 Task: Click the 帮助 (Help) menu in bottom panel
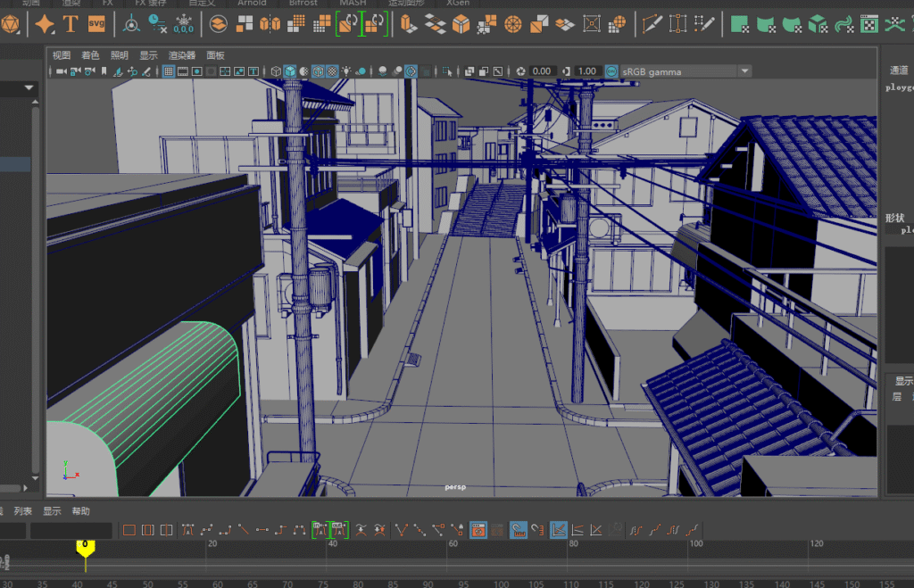[x=80, y=511]
